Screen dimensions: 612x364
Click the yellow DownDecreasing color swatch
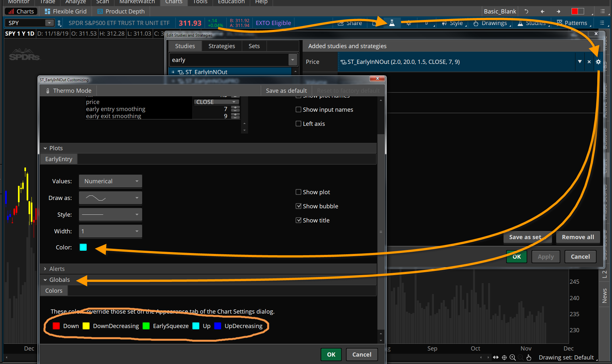(x=86, y=326)
